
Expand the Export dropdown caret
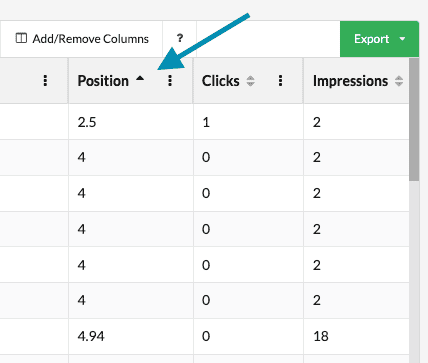pyautogui.click(x=402, y=39)
